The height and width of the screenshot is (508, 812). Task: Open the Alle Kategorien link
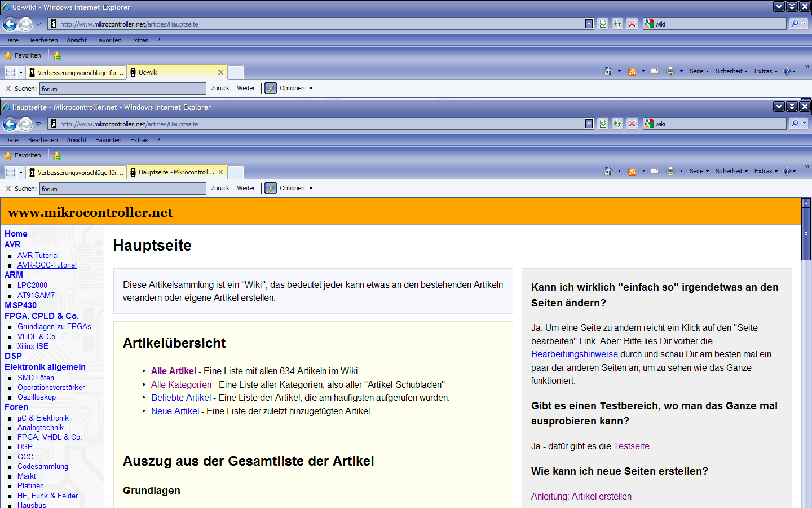(x=181, y=384)
